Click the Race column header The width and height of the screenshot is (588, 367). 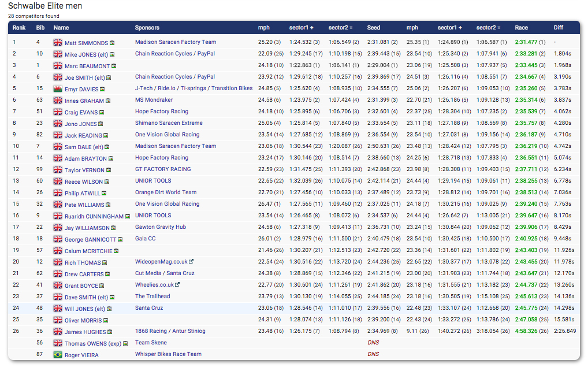click(x=521, y=28)
